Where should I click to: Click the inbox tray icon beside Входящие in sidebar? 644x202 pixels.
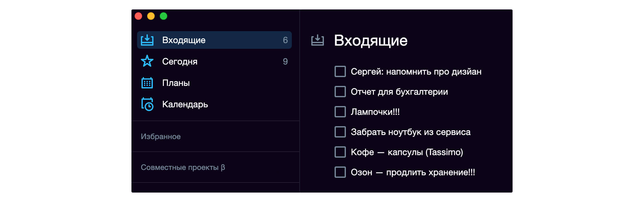(147, 40)
